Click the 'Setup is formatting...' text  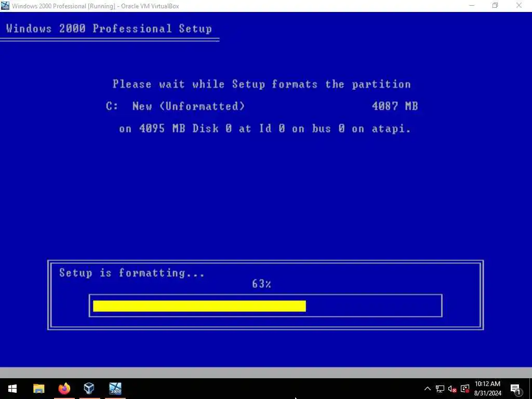pos(131,273)
